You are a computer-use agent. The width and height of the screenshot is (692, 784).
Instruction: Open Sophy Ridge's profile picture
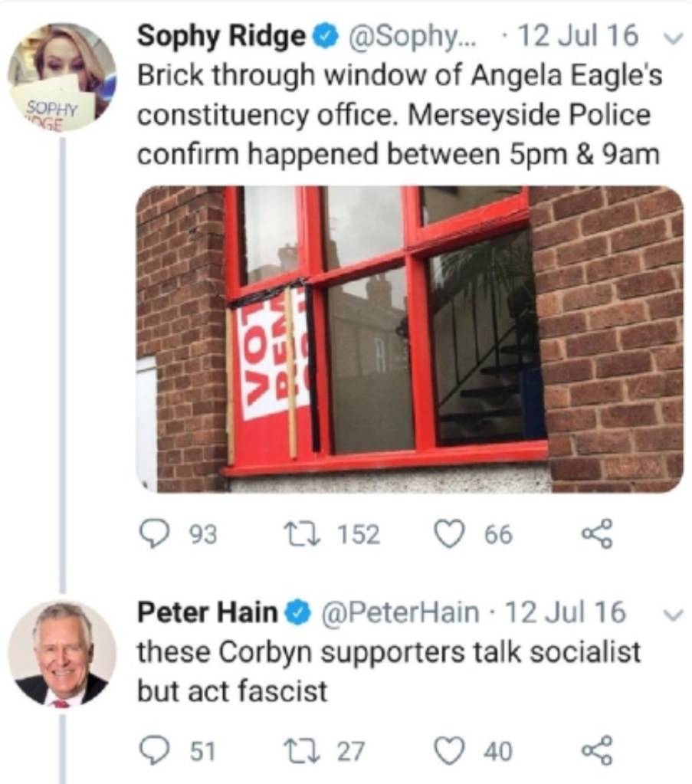62,77
